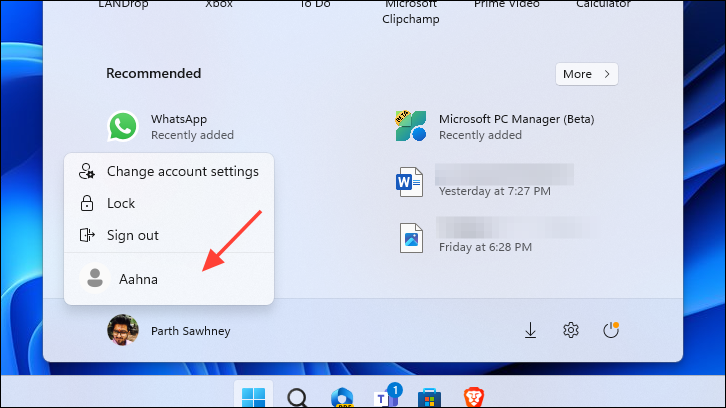Open the Word document from yesterday
The width and height of the screenshot is (726, 408).
point(484,182)
